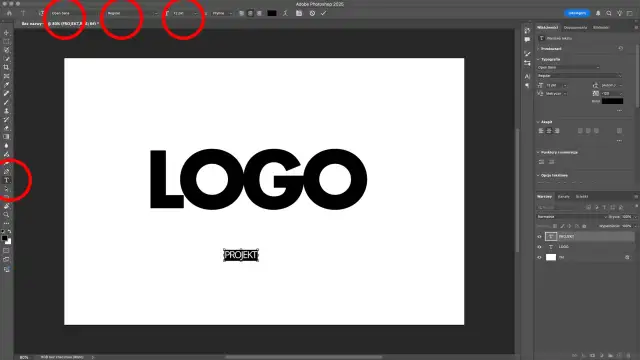Image resolution: width=640 pixels, height=360 pixels.
Task: Select the Crop tool
Action: pos(6,67)
